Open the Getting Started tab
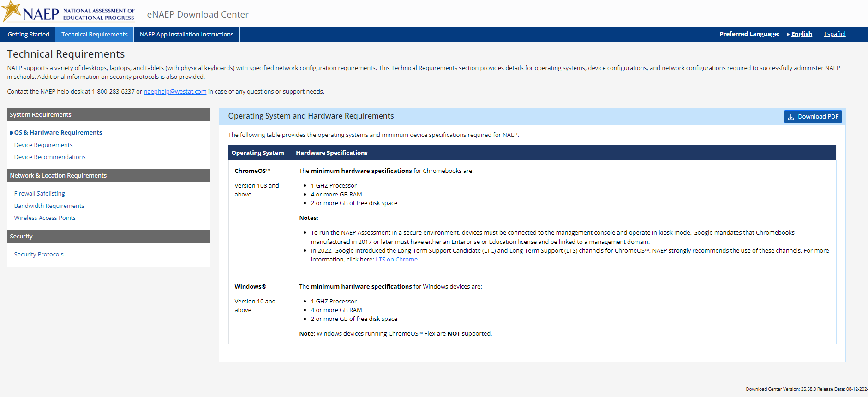Screen dimensions: 868x397 pos(28,35)
